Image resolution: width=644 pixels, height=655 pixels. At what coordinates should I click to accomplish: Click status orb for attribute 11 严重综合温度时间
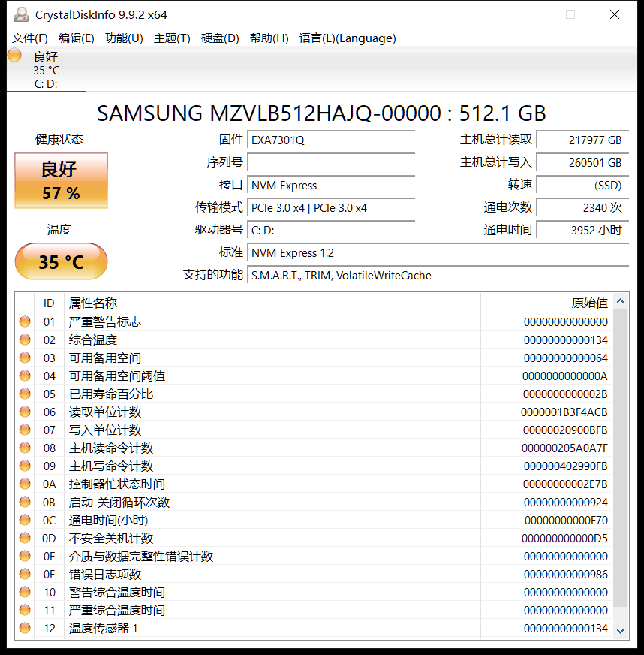coord(25,610)
